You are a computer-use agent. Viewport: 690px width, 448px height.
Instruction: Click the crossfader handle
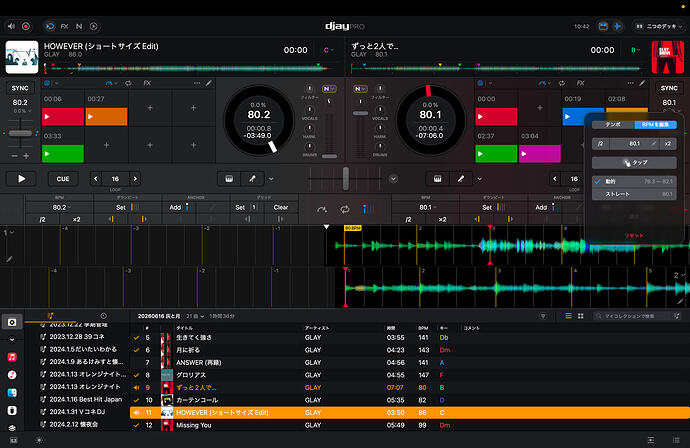coord(346,179)
